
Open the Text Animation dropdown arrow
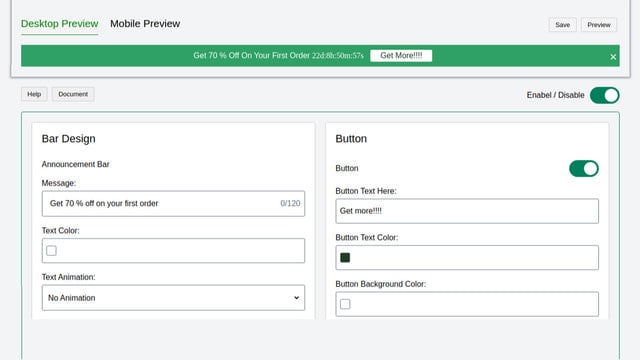click(x=296, y=298)
